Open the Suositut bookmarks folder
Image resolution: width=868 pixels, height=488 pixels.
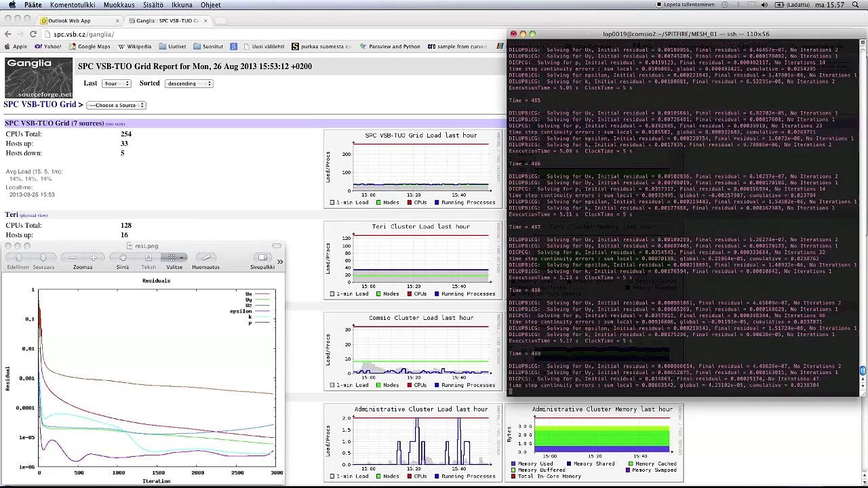coord(208,47)
